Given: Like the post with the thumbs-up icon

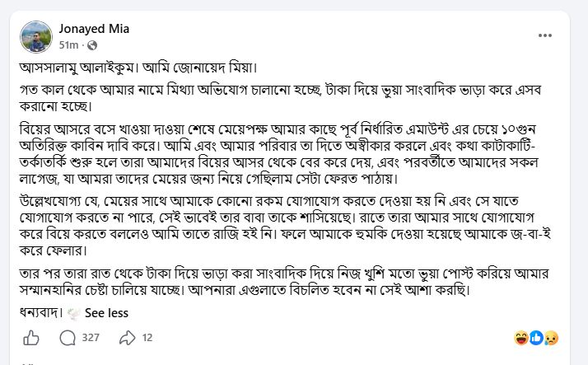Looking at the screenshot, I should 31,338.
